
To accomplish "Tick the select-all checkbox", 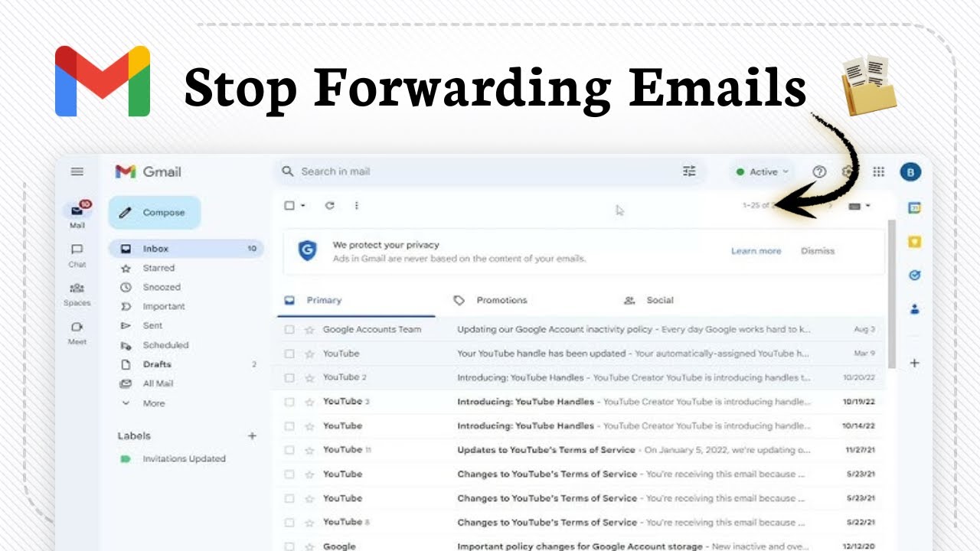I will (289, 205).
